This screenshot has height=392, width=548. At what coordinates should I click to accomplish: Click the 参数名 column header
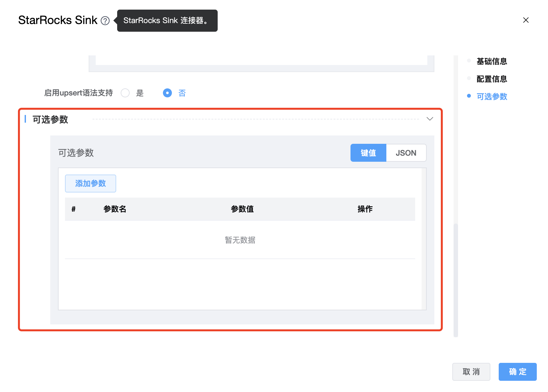click(x=115, y=209)
